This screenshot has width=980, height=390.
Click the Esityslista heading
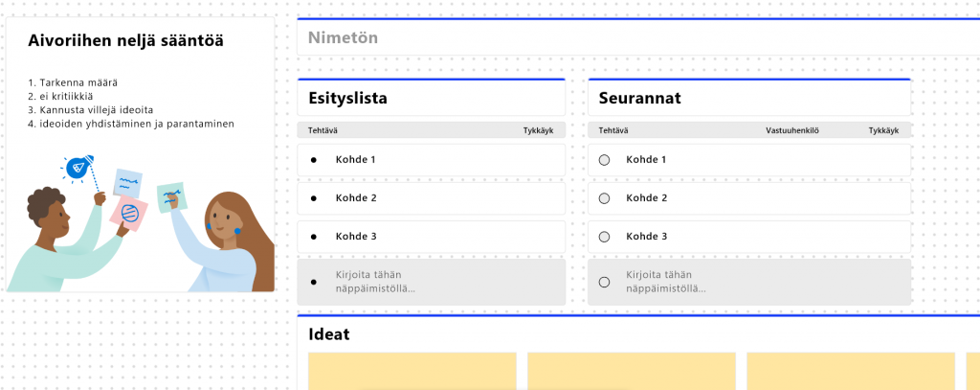348,99
